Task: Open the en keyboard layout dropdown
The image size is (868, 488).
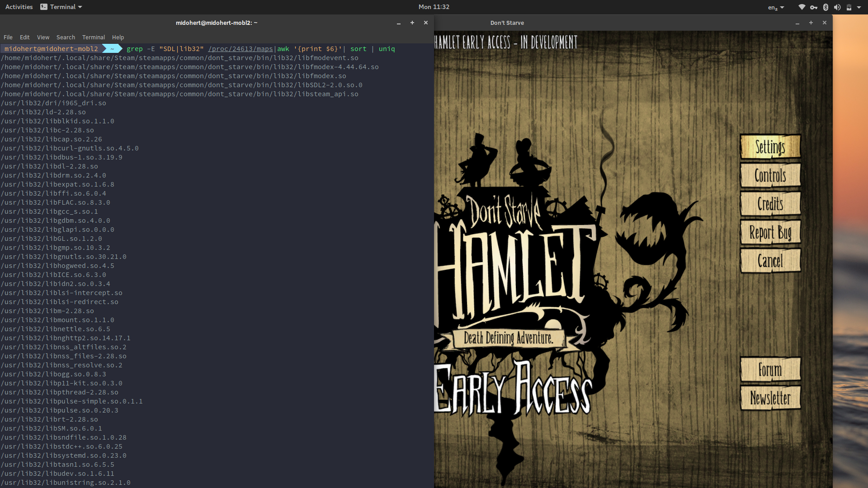Action: pos(776,7)
